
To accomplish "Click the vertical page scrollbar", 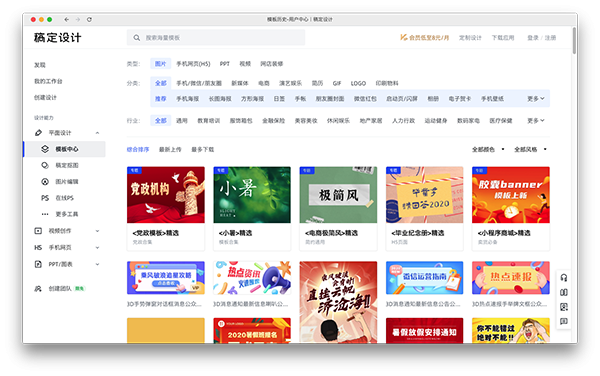I will [x=574, y=40].
